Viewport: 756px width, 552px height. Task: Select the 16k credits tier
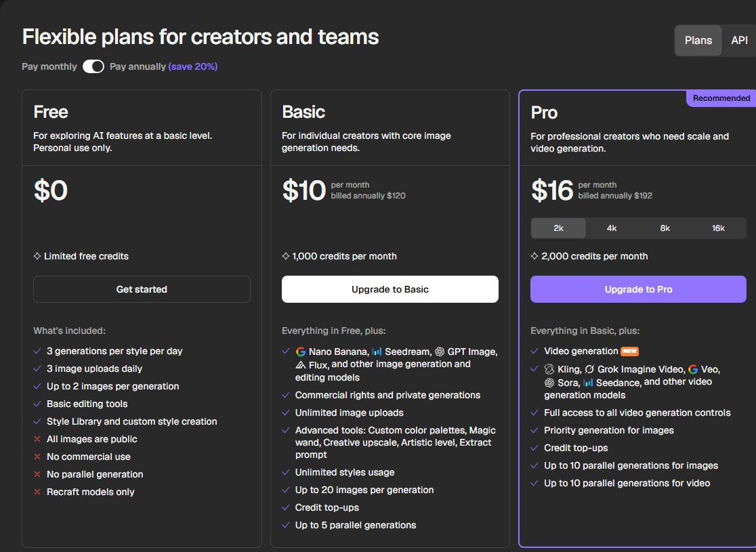[x=718, y=228]
